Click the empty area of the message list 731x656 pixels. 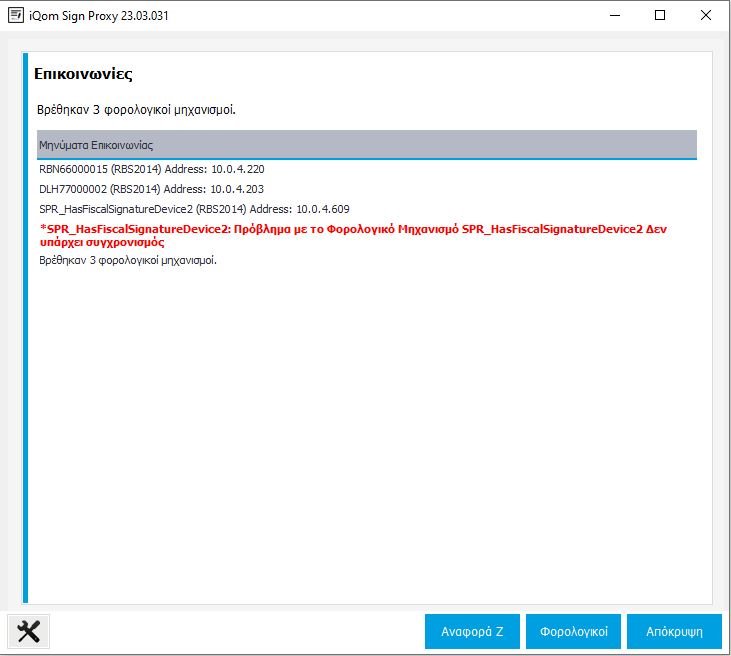click(366, 420)
